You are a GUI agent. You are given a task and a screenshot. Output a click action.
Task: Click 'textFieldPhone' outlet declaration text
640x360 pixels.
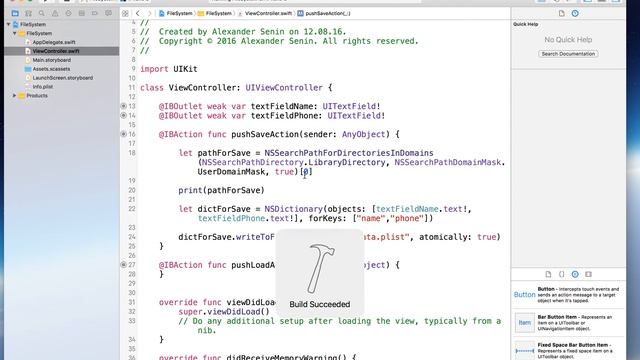click(x=284, y=116)
